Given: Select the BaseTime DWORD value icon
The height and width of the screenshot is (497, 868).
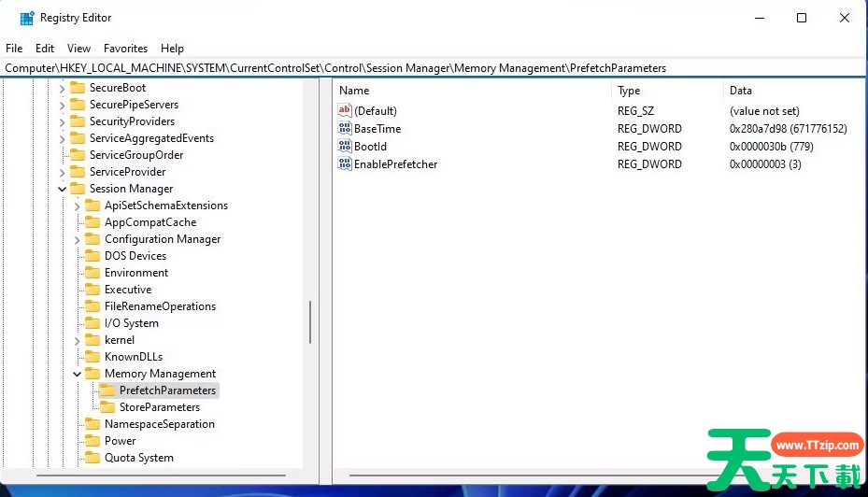Looking at the screenshot, I should point(345,128).
